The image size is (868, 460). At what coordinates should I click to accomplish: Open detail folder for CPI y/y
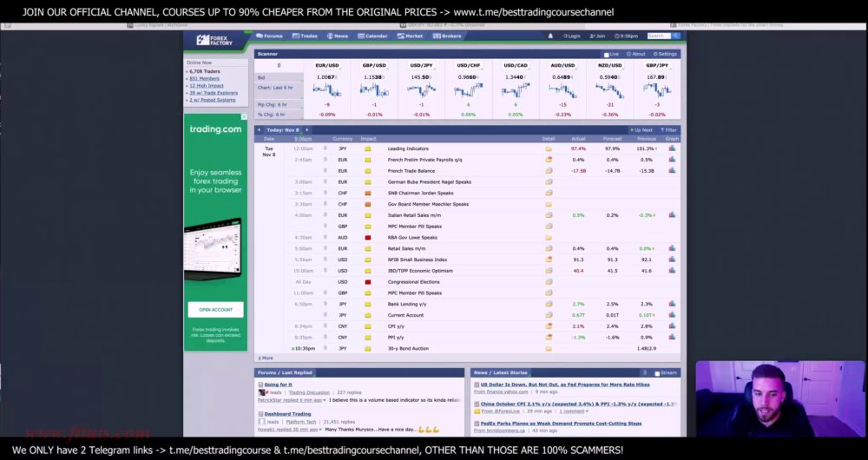[549, 326]
